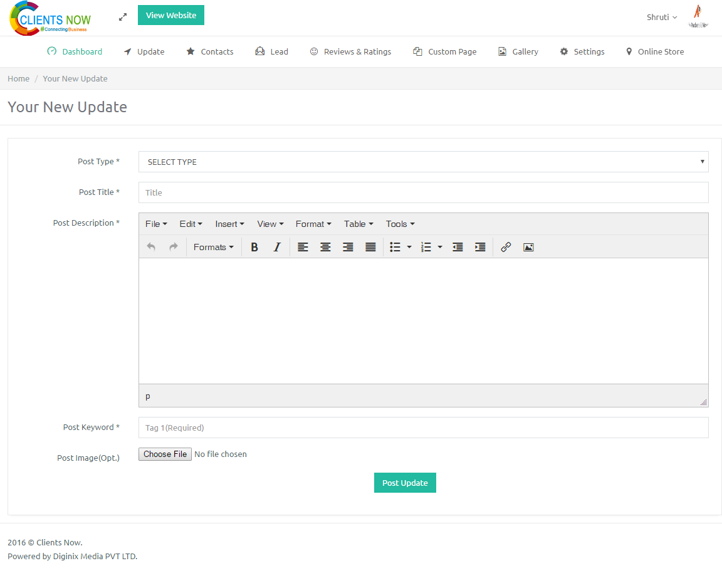Click the View Website button
Screen dimensions: 722x588
point(171,15)
